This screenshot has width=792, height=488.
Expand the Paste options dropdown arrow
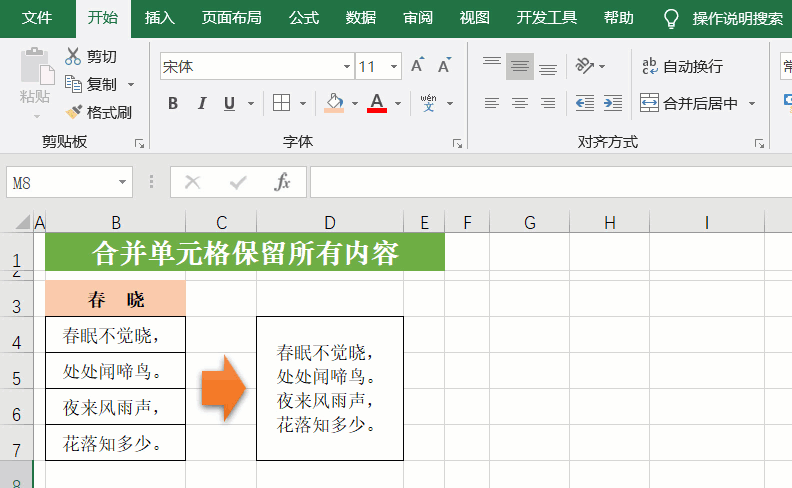pos(36,117)
